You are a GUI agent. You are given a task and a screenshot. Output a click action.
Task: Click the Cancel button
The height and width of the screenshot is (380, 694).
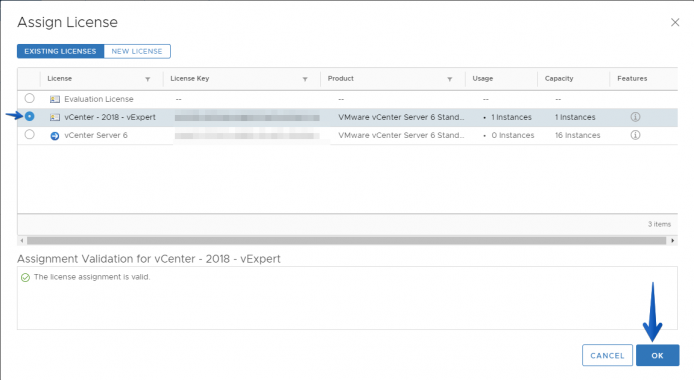pos(607,355)
